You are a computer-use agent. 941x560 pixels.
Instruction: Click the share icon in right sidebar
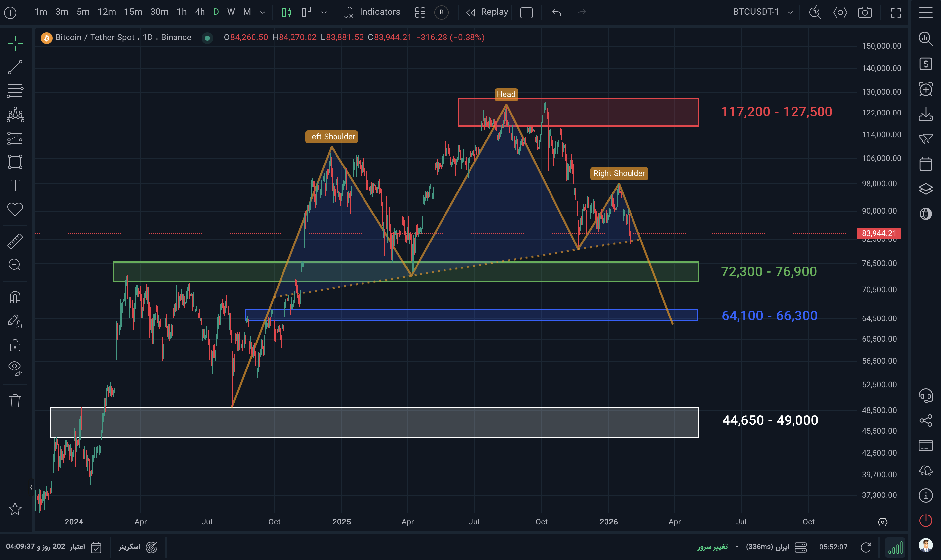pos(926,420)
